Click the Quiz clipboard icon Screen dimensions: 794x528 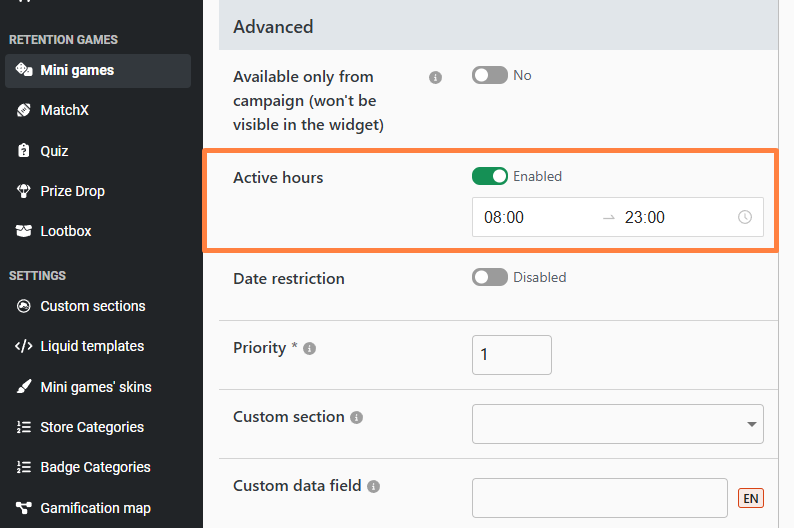pyautogui.click(x=24, y=151)
